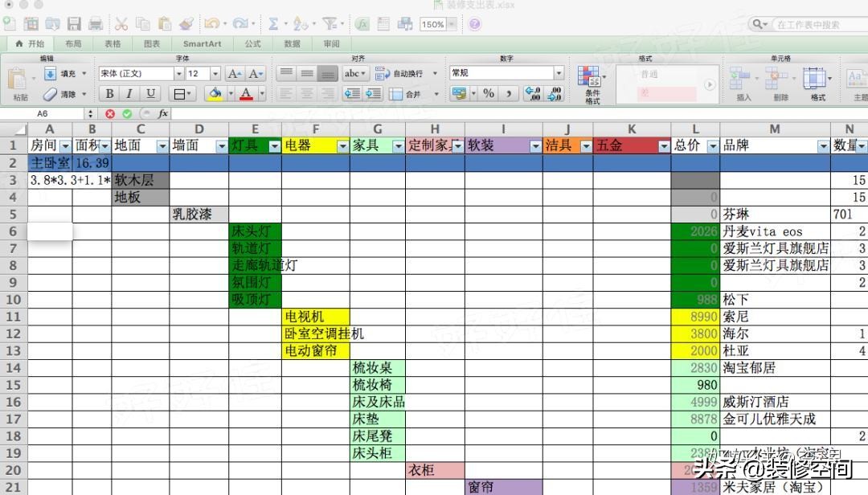Toggle top vertical alignment
Screen dimensions: 868x495
[x=286, y=74]
